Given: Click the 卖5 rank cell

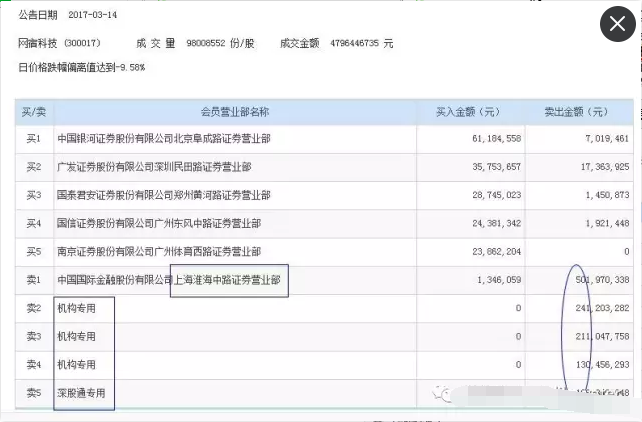Looking at the screenshot, I should point(34,393).
